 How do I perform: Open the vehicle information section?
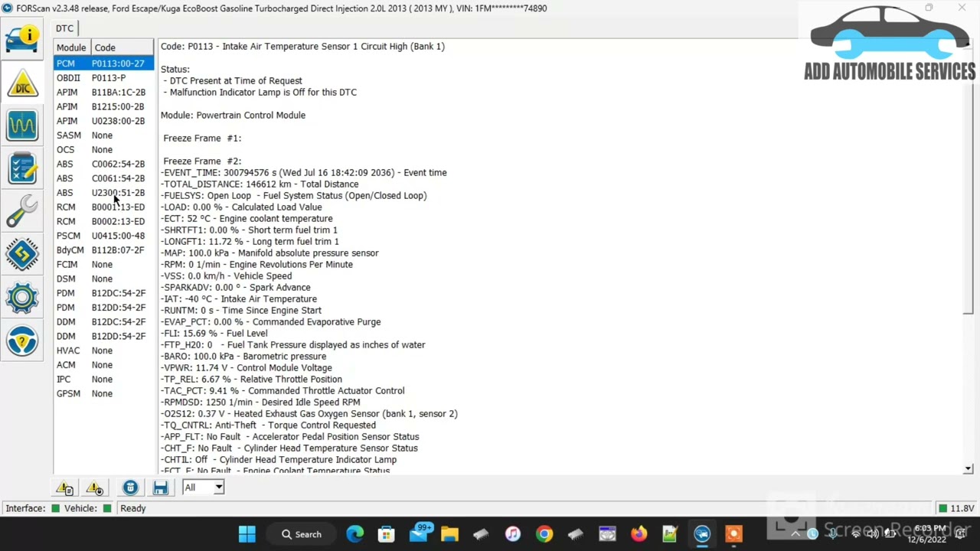(x=22, y=38)
